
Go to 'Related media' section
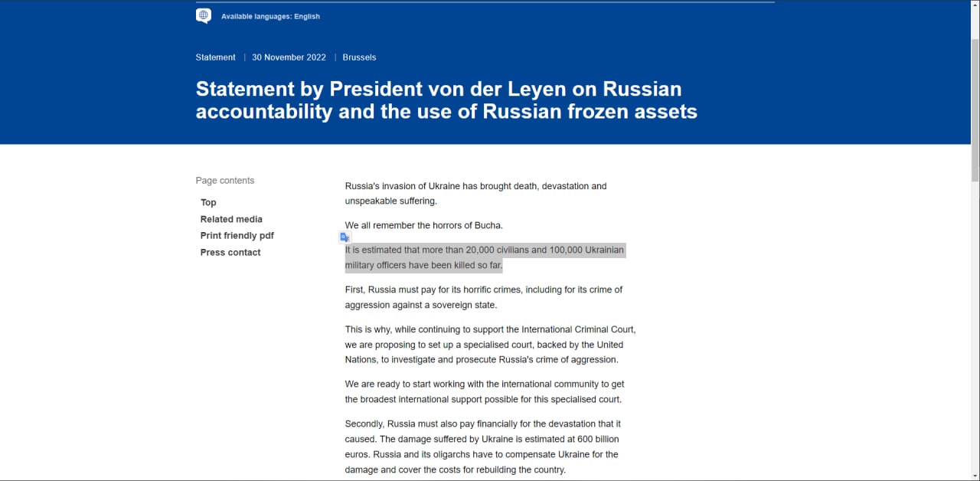[231, 219]
